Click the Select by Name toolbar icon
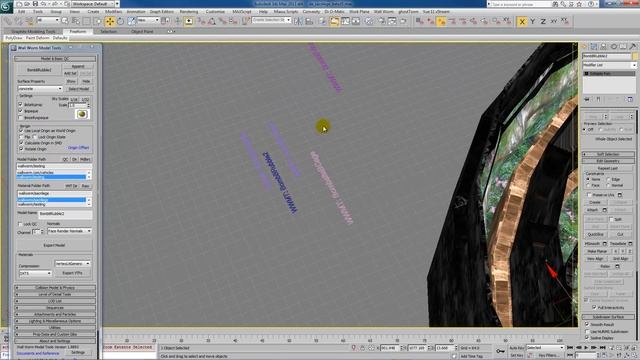The height and width of the screenshot is (360, 640). click(76, 20)
